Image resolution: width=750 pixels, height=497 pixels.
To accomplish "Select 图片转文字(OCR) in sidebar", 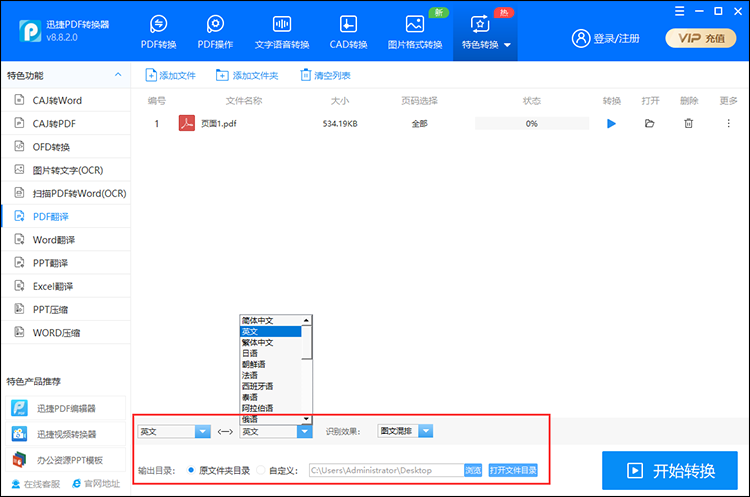I will point(66,170).
